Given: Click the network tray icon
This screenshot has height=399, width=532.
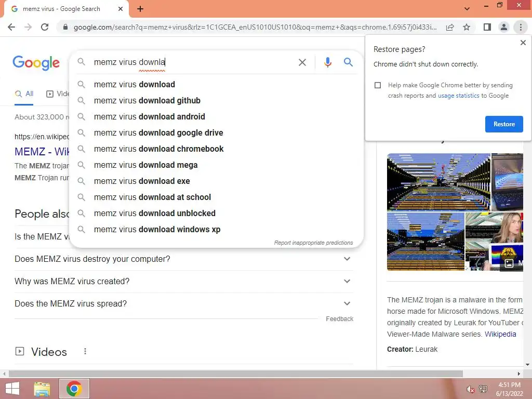Looking at the screenshot, I should [483, 389].
